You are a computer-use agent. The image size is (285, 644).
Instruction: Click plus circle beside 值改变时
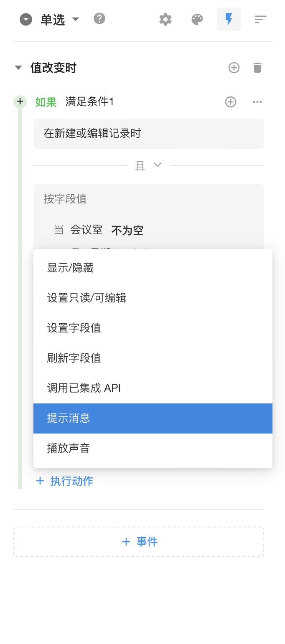coord(234,68)
